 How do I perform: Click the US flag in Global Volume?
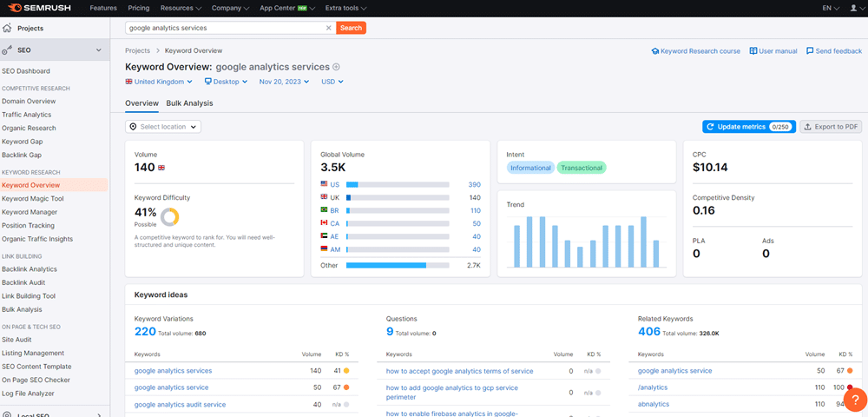(324, 184)
